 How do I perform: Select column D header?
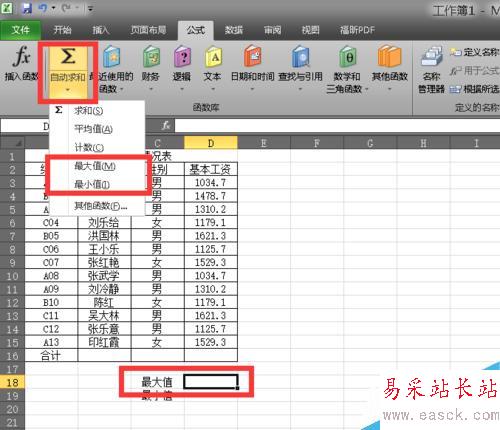211,143
